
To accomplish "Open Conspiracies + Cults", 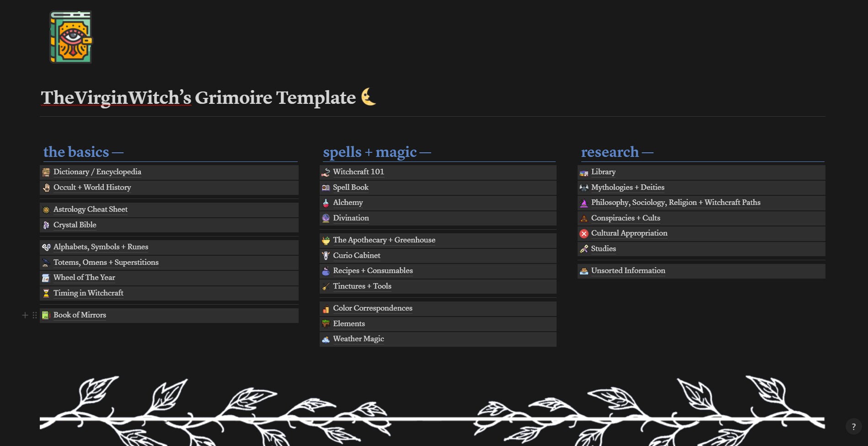I will pos(625,218).
